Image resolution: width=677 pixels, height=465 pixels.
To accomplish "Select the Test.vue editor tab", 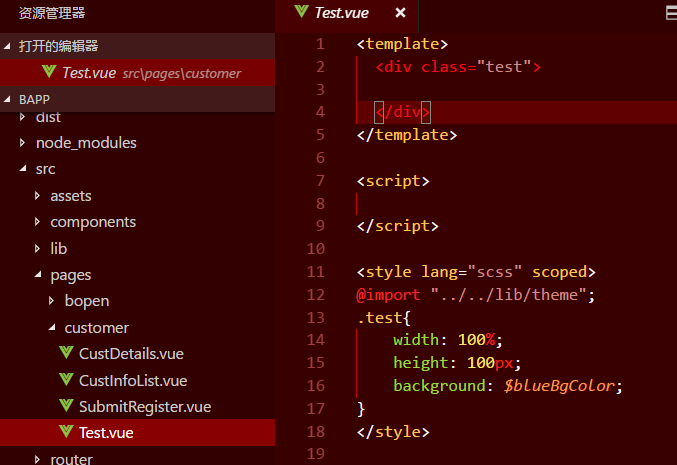I will point(347,16).
